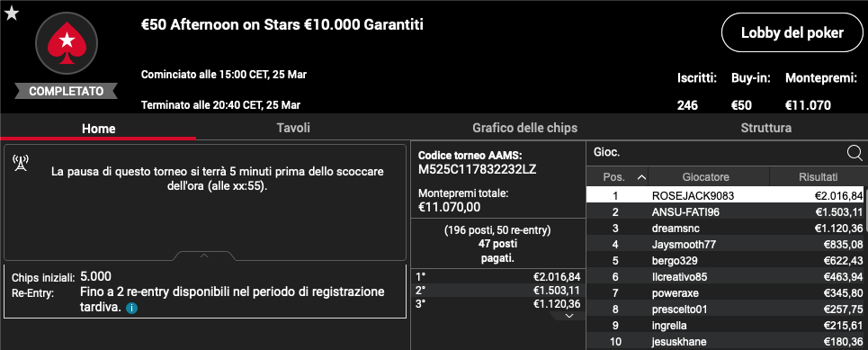
Task: Click the player search magnifier icon
Action: click(855, 152)
